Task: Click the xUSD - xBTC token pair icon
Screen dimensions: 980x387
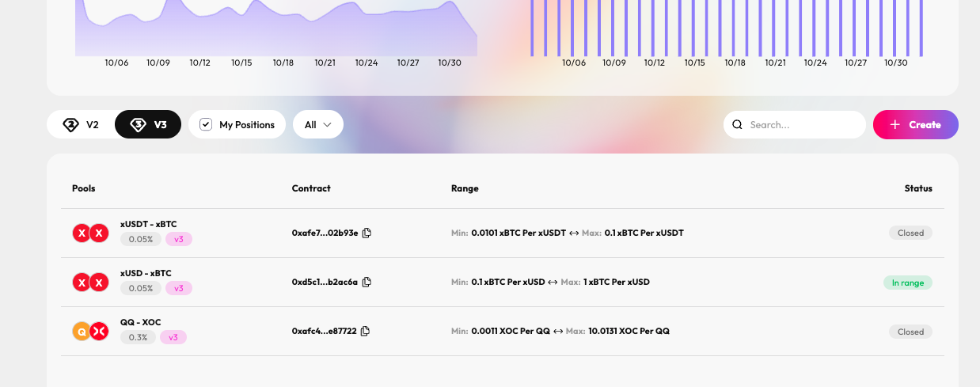Action: pos(89,283)
